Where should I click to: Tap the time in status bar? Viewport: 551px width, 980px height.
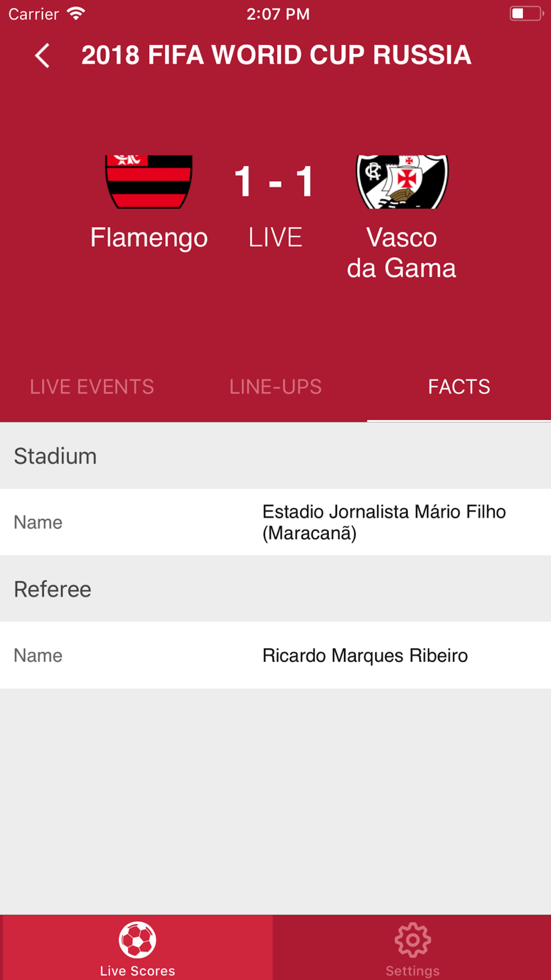(x=278, y=14)
